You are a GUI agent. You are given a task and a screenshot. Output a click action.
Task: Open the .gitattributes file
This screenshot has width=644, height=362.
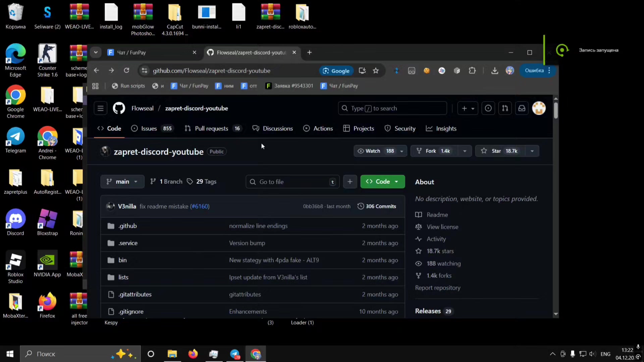pyautogui.click(x=135, y=294)
